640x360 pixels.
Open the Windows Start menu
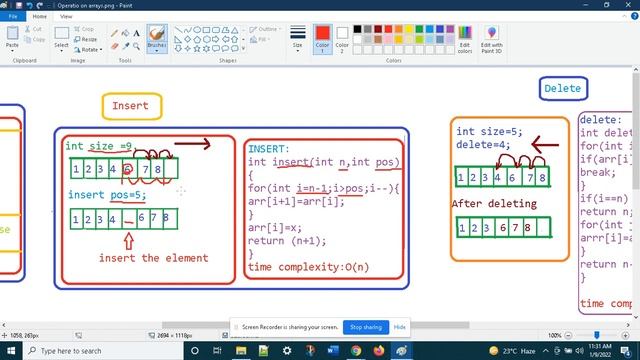click(x=11, y=351)
